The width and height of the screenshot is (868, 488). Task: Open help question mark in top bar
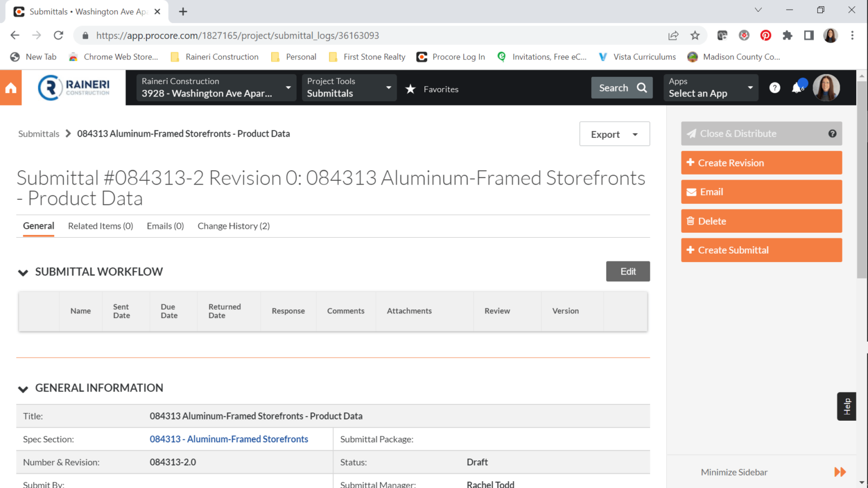[775, 88]
